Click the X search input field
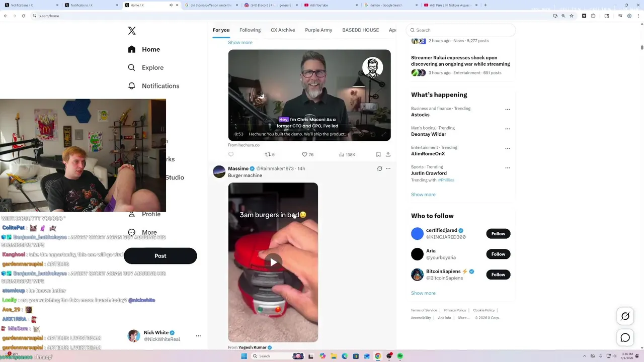Screen dimensions: 644x362 461,30
